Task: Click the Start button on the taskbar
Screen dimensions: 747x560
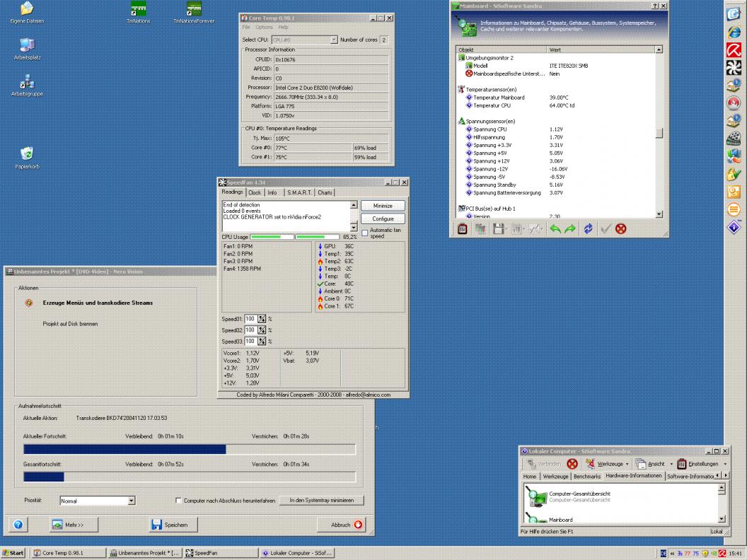Action: click(x=13, y=553)
